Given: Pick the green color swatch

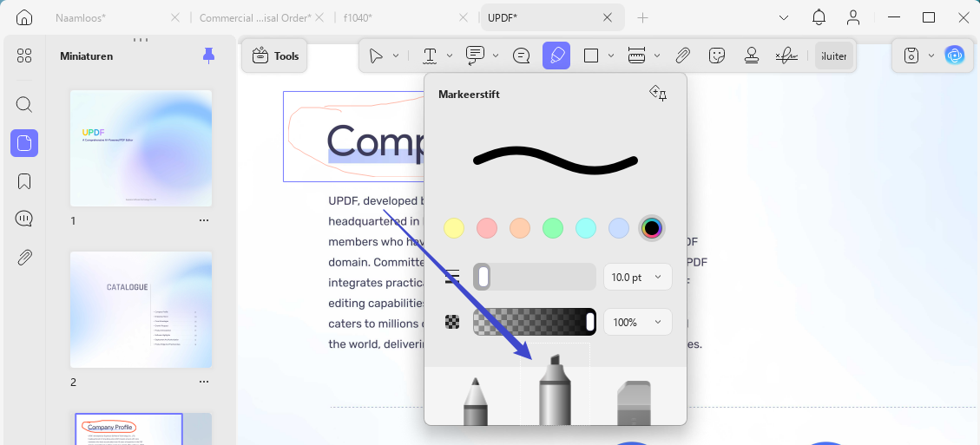Looking at the screenshot, I should click(553, 228).
